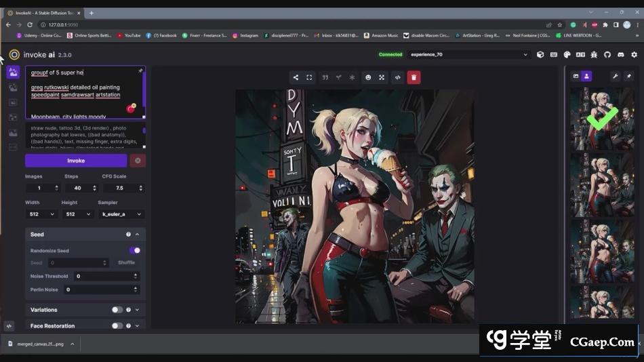644x362 pixels.
Task: Open the theme palette icon
Action: tap(567, 55)
